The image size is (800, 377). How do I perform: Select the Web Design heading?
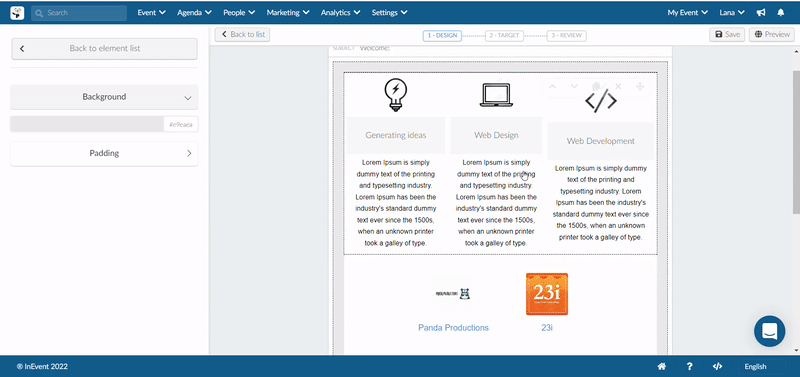coord(496,135)
